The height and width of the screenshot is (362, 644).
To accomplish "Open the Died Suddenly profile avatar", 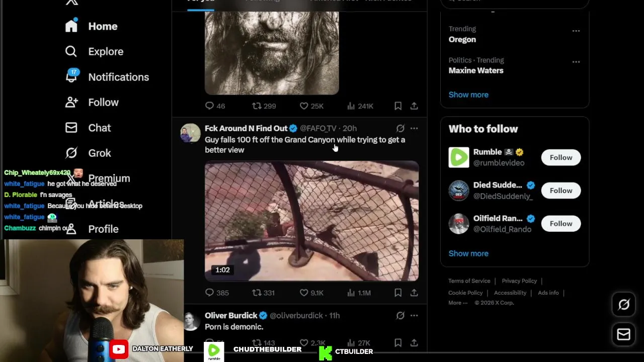I will pos(459,191).
